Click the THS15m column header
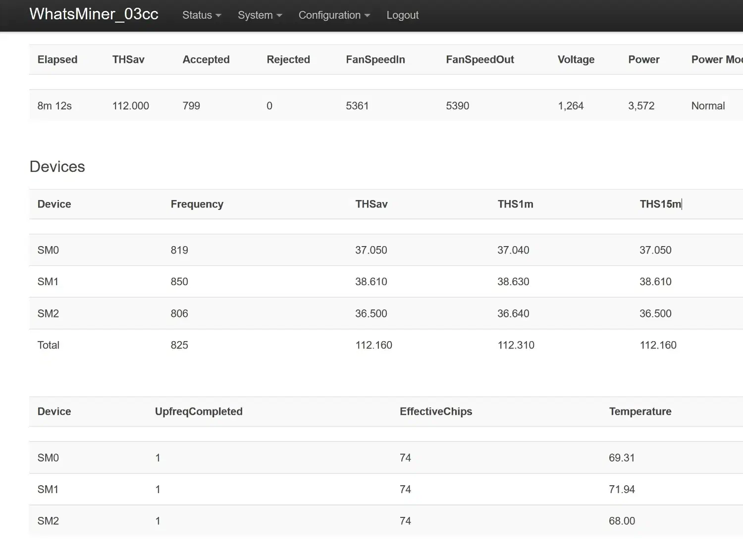743x560 pixels. [660, 204]
